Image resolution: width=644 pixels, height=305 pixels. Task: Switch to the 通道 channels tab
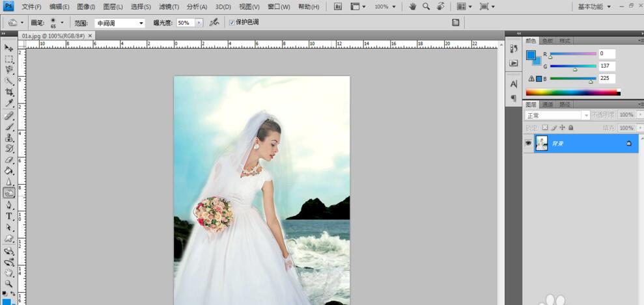coord(548,104)
